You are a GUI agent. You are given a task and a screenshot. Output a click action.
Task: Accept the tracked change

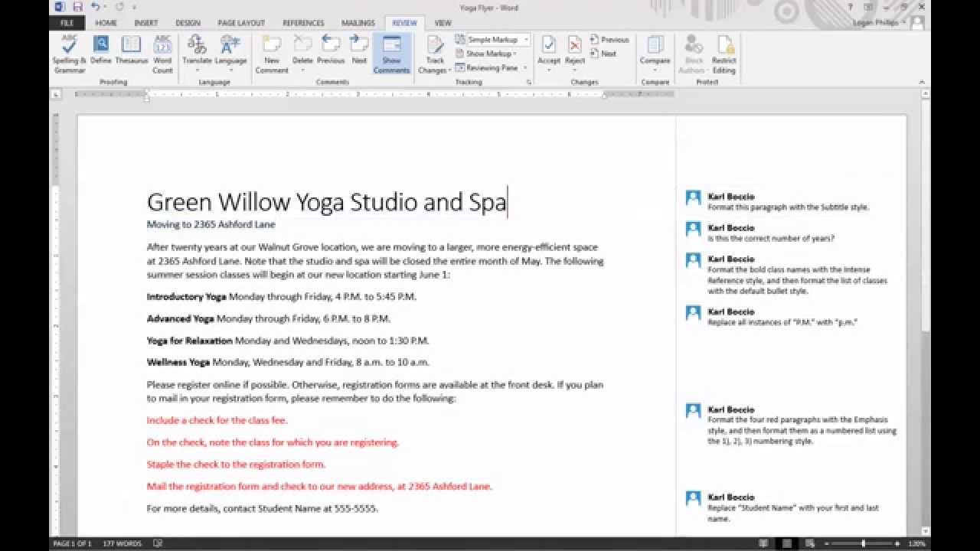(548, 54)
